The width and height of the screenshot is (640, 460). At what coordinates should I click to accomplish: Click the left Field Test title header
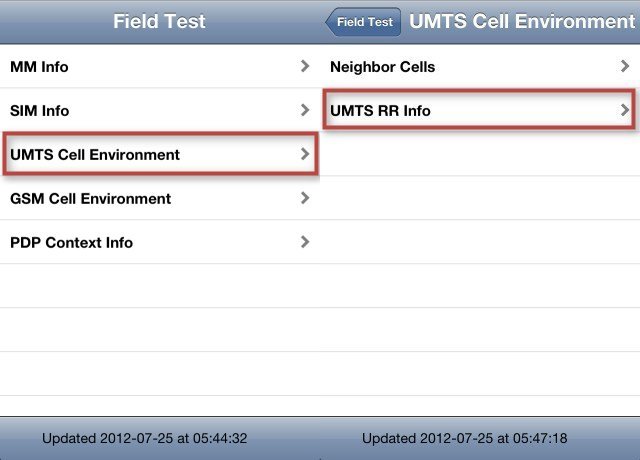point(159,21)
